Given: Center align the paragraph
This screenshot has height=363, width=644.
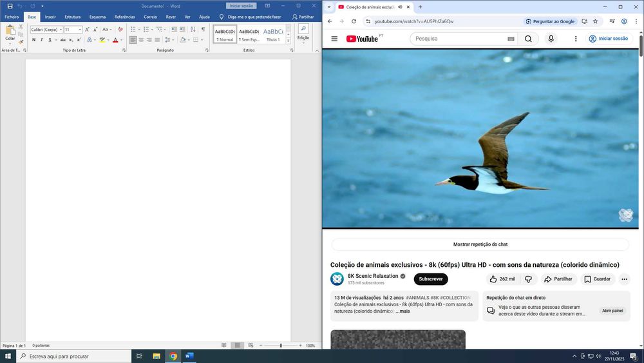Looking at the screenshot, I should tap(141, 40).
